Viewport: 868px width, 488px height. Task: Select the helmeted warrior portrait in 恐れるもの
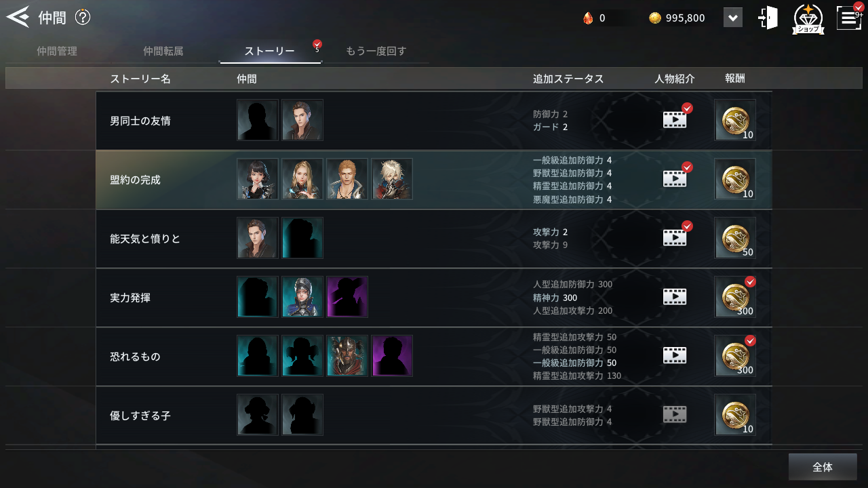347,356
